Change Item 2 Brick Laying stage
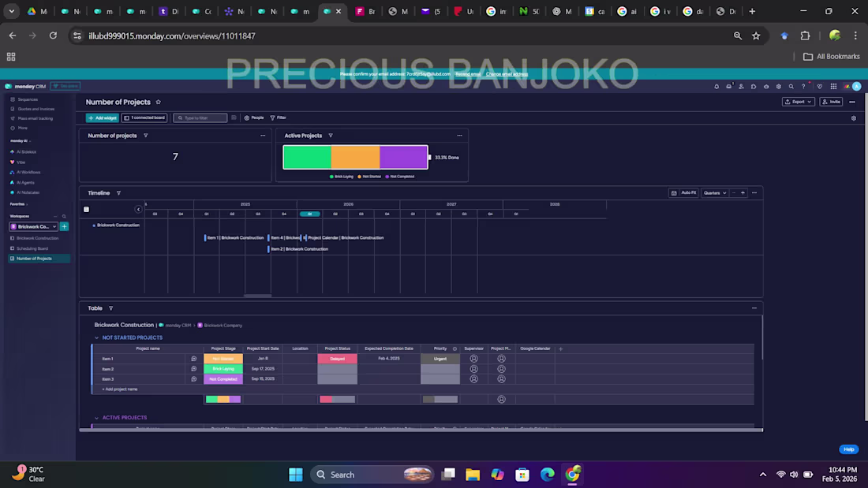This screenshot has height=488, width=868. [223, 369]
